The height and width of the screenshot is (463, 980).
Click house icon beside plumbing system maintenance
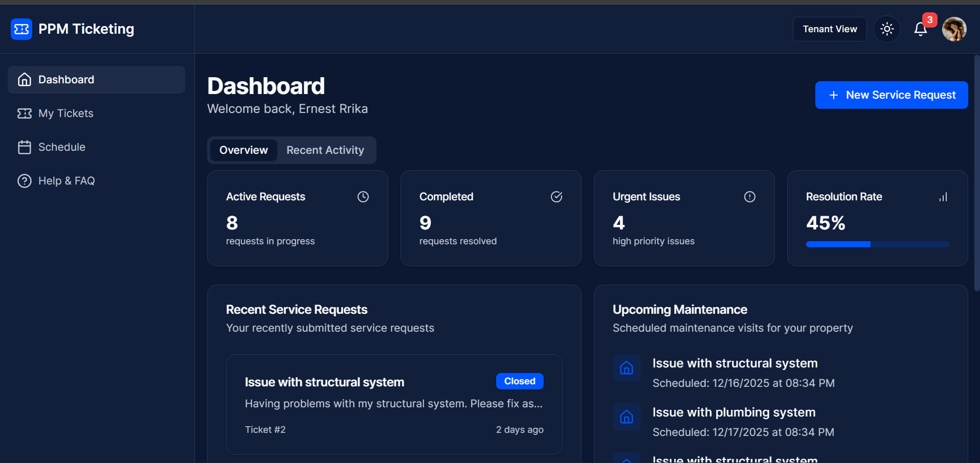point(627,417)
